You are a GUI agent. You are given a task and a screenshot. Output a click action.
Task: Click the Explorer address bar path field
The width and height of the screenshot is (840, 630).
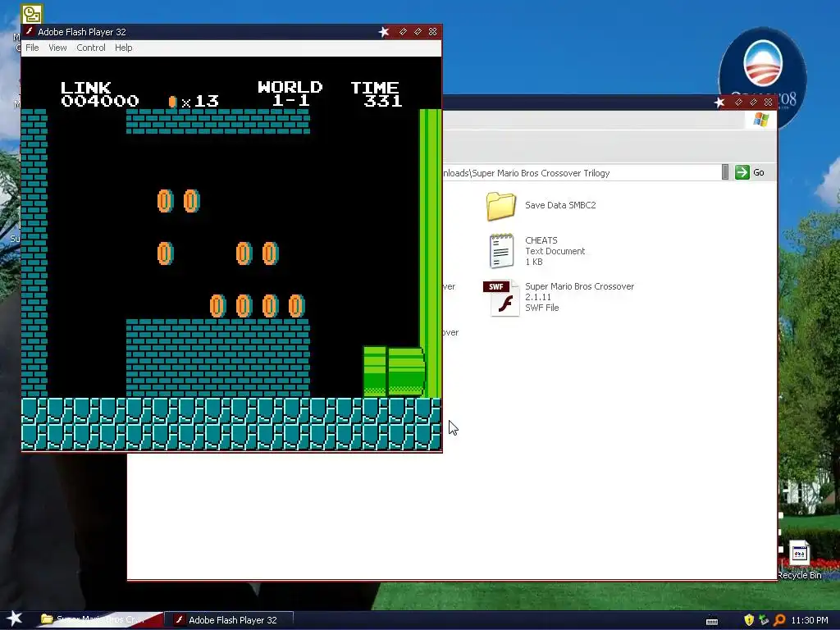coord(582,173)
